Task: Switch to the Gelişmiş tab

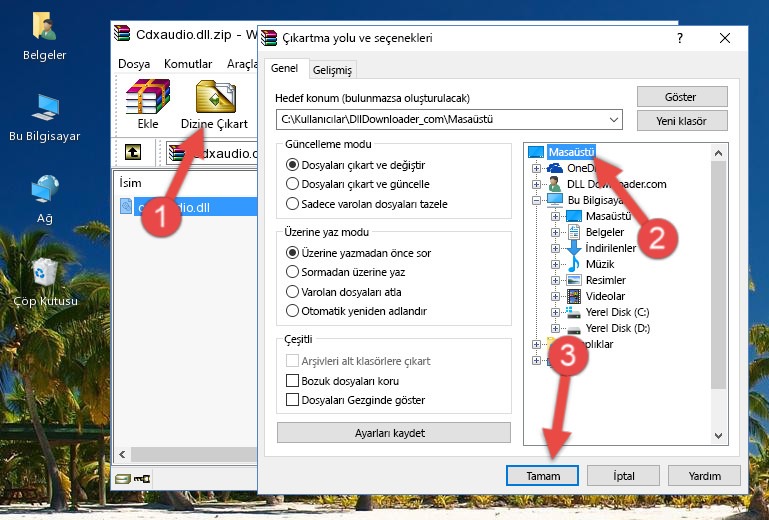Action: [333, 70]
